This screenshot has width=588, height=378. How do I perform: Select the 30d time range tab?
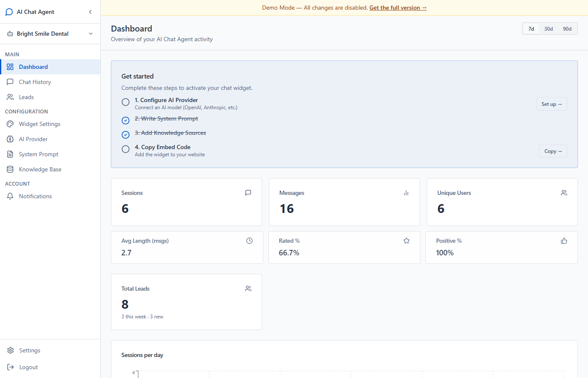549,29
